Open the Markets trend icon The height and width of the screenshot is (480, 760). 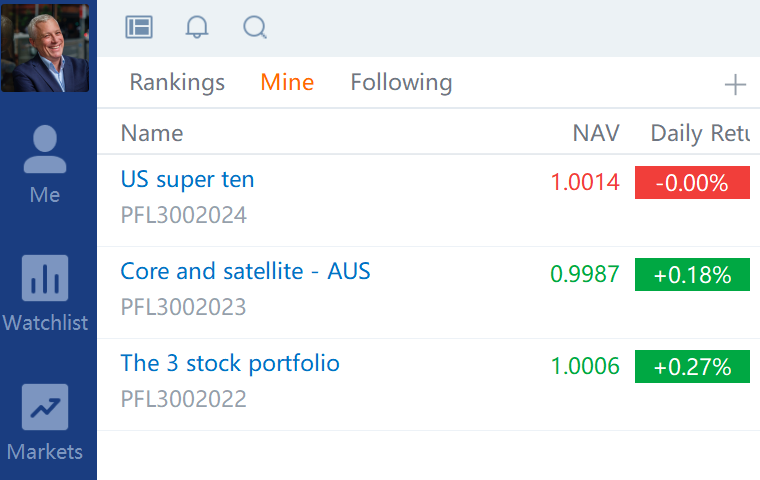45,407
